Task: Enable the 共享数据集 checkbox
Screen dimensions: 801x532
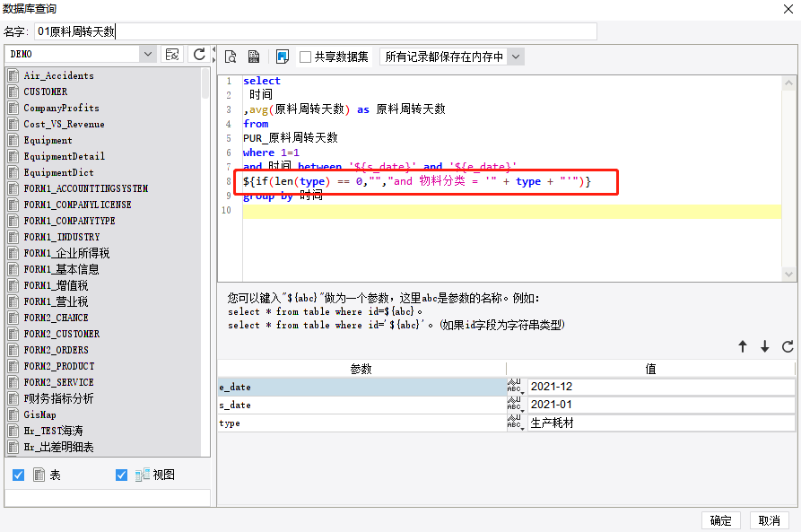Action: tap(305, 57)
